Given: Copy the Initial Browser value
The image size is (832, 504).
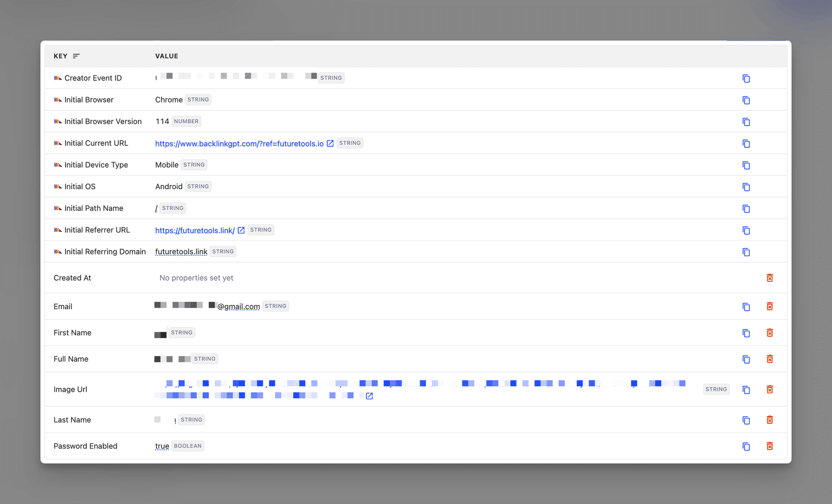Looking at the screenshot, I should pos(746,100).
